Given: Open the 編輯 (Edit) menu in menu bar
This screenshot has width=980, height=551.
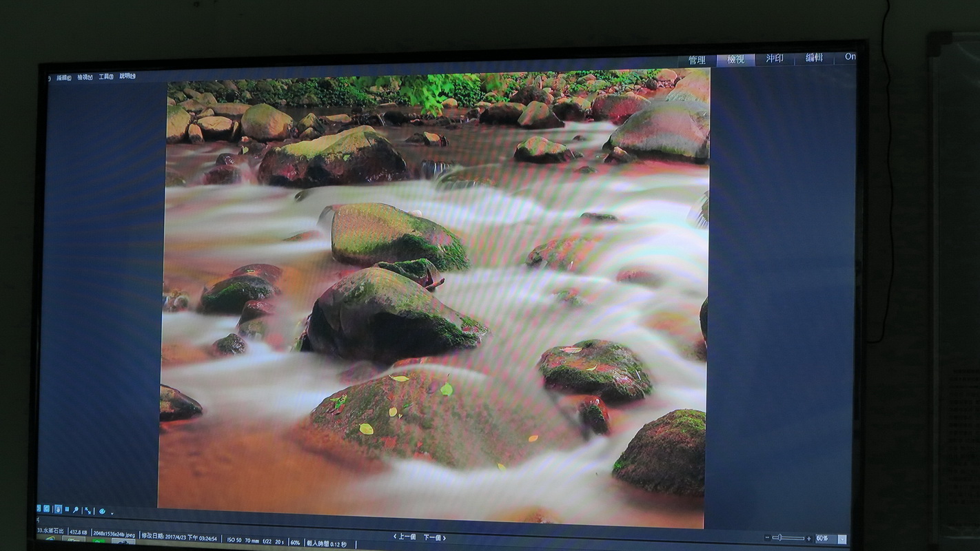Looking at the screenshot, I should point(63,77).
